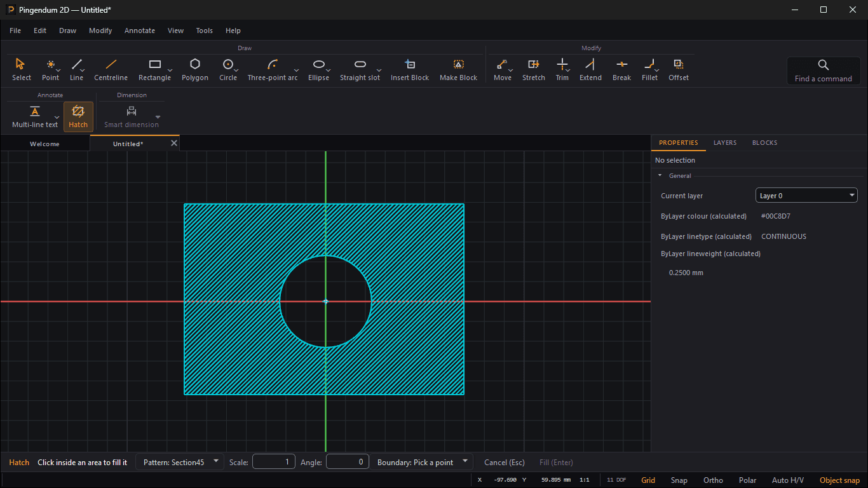Click the CONTINUOUS linetype value
Image resolution: width=868 pixels, height=488 pixels.
point(783,236)
